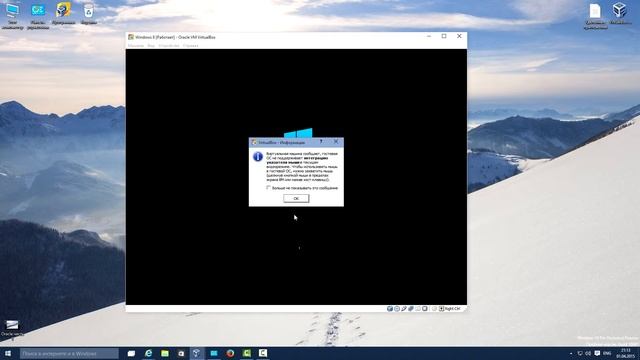
Task: Select the VirtualBox taskbar icon
Action: 197,353
